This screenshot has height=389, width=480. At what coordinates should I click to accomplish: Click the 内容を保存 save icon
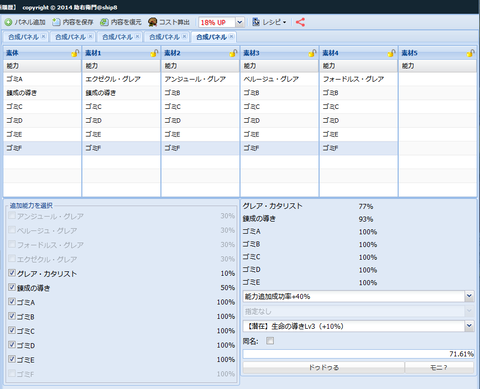(x=56, y=22)
